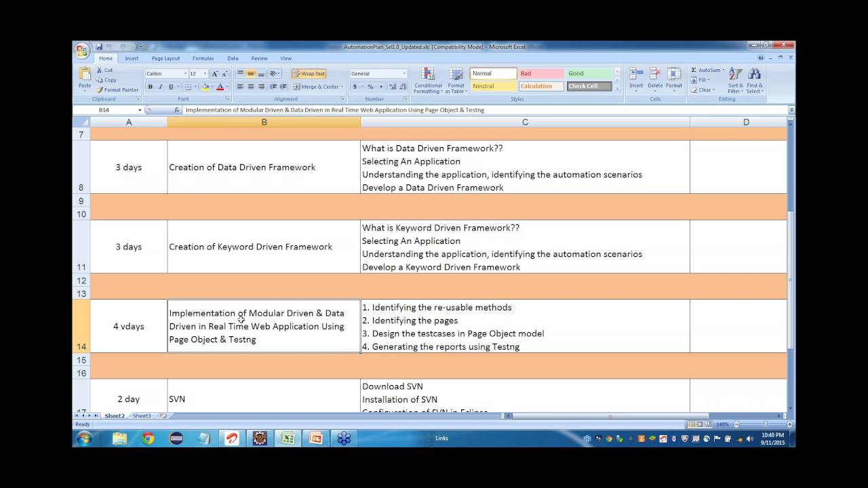Switch to the Review tab

click(x=259, y=58)
